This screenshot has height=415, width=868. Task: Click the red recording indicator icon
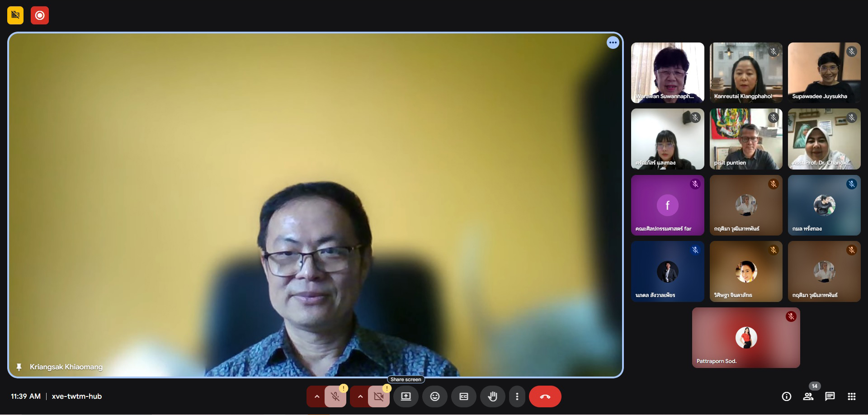(40, 15)
